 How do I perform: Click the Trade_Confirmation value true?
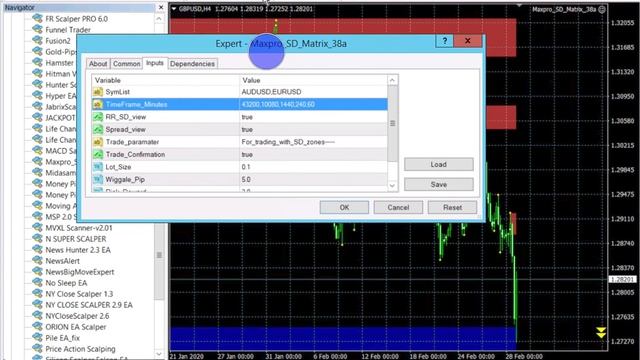tap(247, 155)
